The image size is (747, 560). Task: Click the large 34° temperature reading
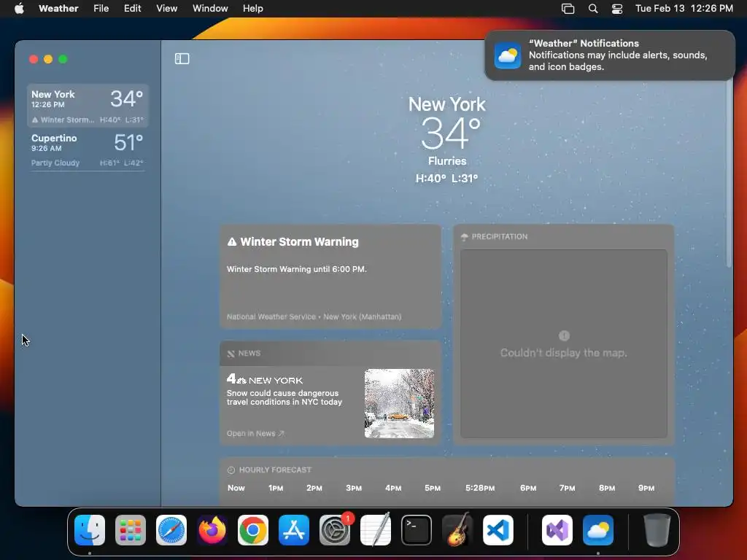451,133
